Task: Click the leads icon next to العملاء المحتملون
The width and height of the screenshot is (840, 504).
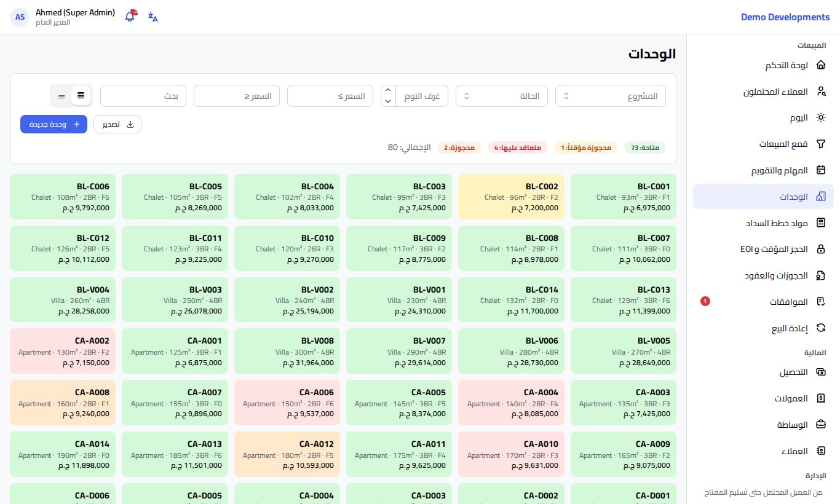Action: 820,92
